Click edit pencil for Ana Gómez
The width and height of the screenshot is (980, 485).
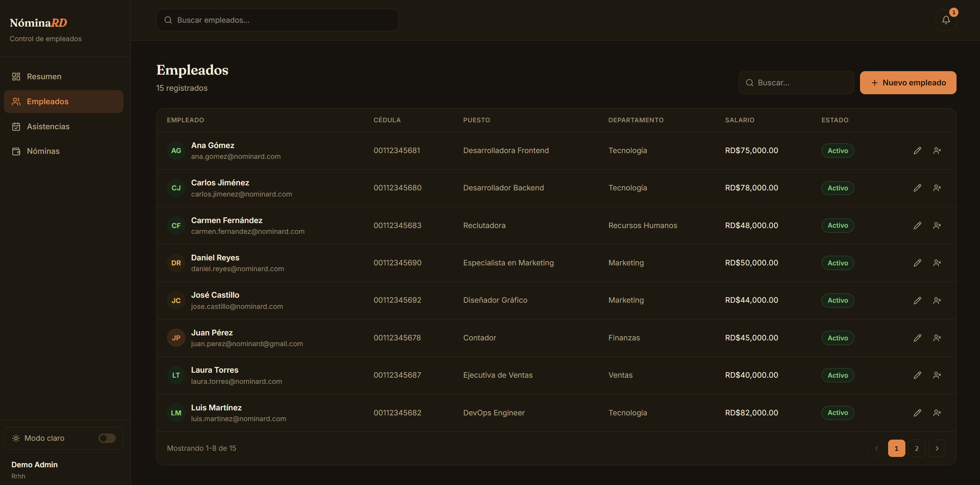click(x=917, y=151)
